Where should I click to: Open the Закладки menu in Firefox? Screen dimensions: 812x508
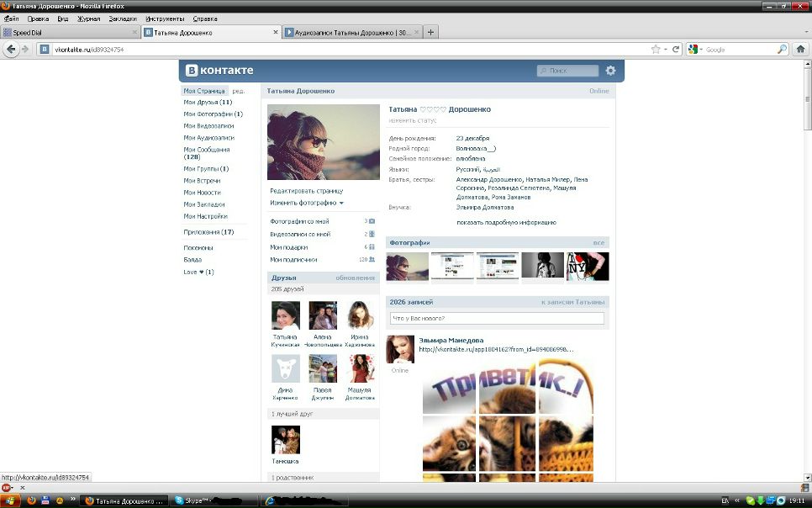click(122, 18)
